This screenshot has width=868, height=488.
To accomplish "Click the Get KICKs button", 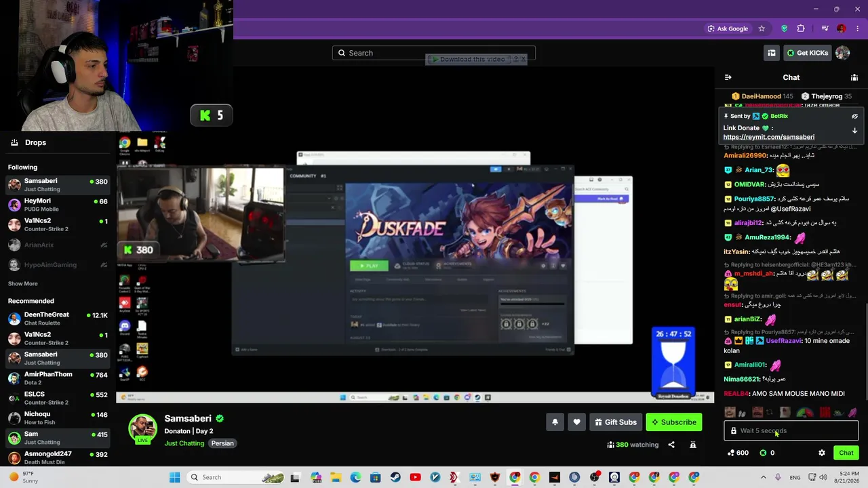I will point(807,53).
